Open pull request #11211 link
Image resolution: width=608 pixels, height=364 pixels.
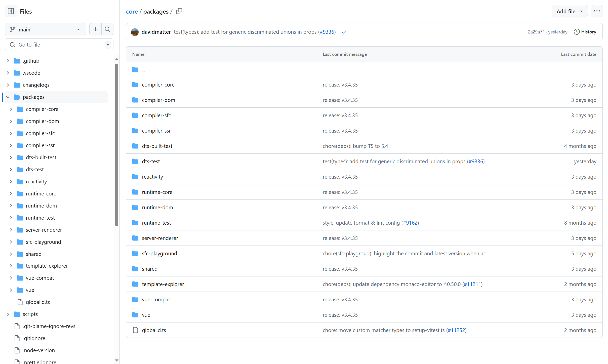472,284
